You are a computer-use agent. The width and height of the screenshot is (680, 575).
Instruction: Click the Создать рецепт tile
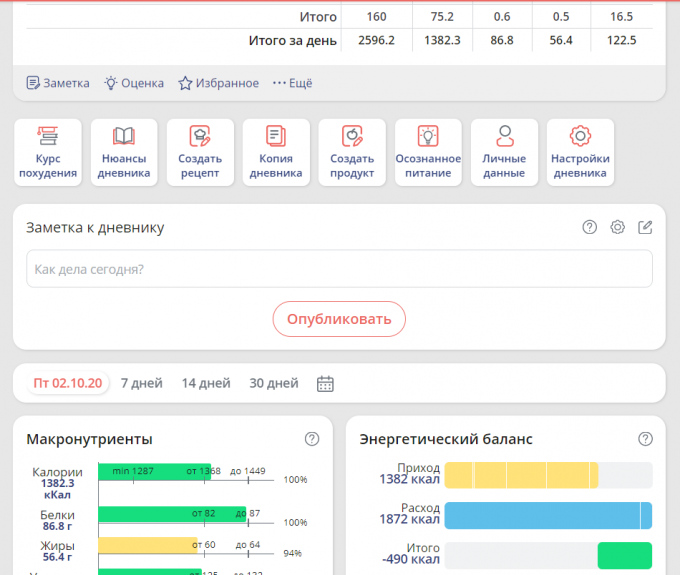[200, 152]
